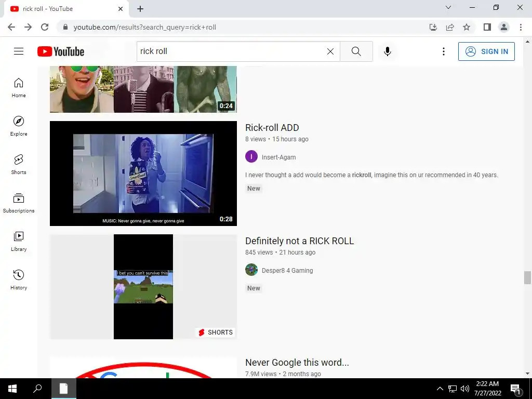Image resolution: width=532 pixels, height=399 pixels.
Task: Go to the YouTube logo homepage
Action: pyautogui.click(x=61, y=51)
